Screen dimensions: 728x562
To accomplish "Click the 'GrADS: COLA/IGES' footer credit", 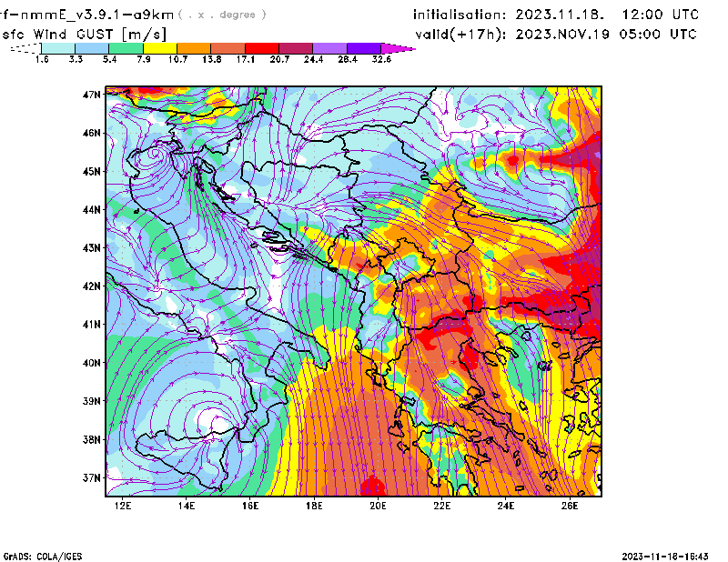I will click(43, 557).
